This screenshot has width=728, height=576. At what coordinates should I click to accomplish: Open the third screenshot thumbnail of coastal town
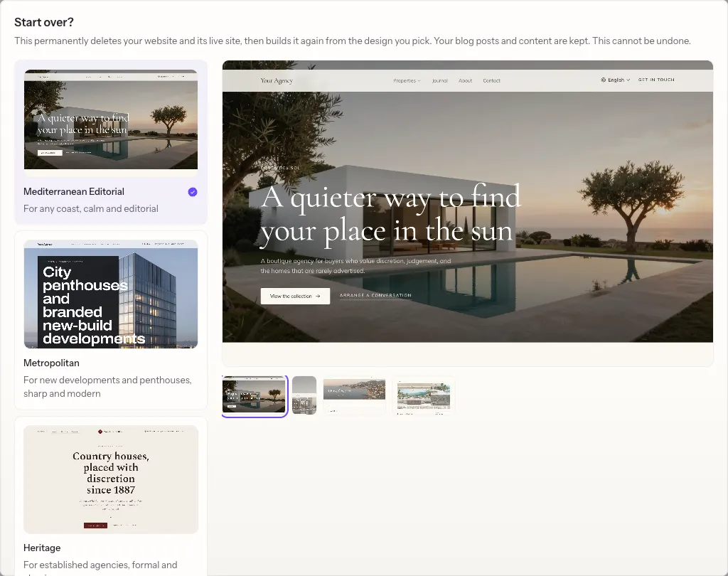(354, 395)
